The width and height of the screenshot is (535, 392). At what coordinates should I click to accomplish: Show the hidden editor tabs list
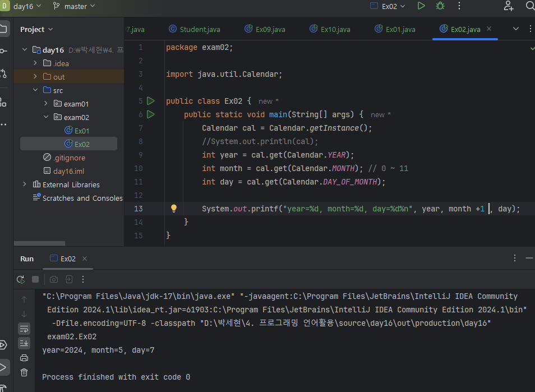pos(516,29)
